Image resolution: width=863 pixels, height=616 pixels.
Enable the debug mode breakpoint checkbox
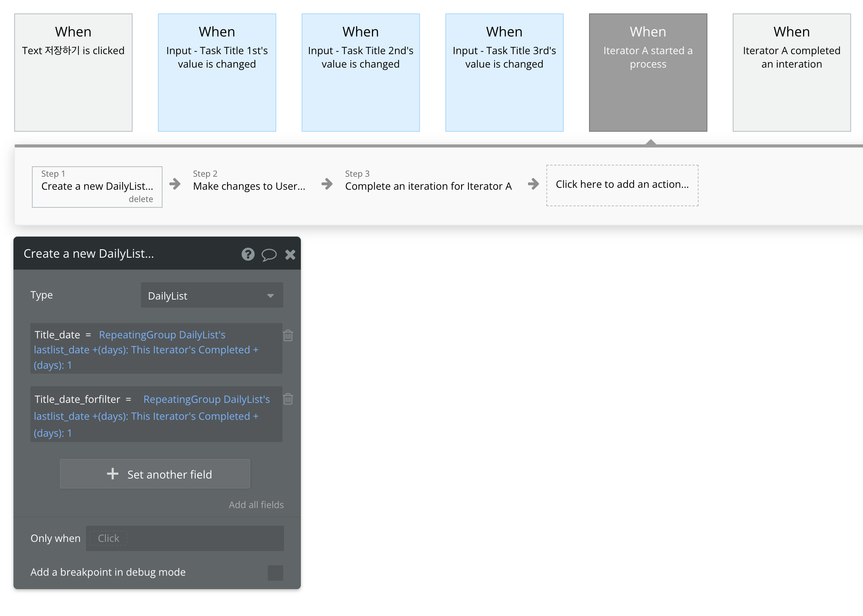pyautogui.click(x=275, y=573)
